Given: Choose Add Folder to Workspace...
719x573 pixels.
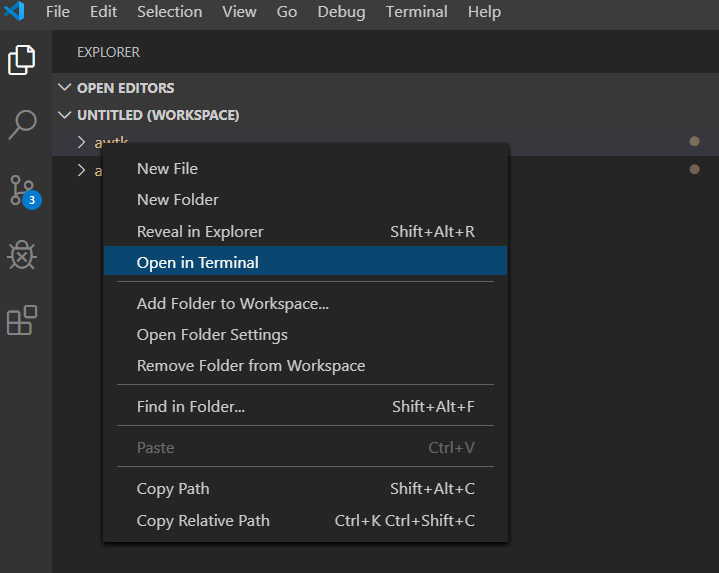Looking at the screenshot, I should [x=305, y=303].
